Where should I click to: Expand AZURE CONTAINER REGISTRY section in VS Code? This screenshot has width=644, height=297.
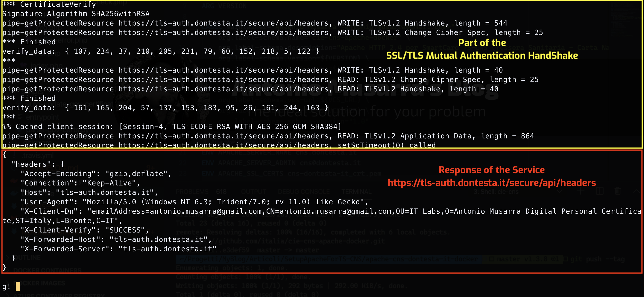pos(59,295)
